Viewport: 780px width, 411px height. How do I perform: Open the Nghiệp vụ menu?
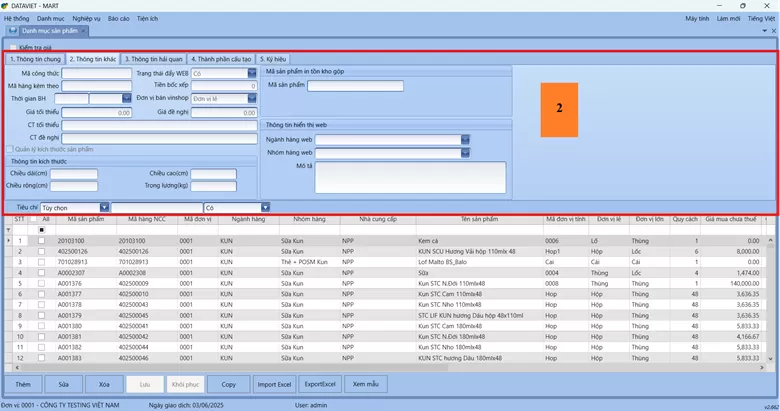[x=85, y=19]
